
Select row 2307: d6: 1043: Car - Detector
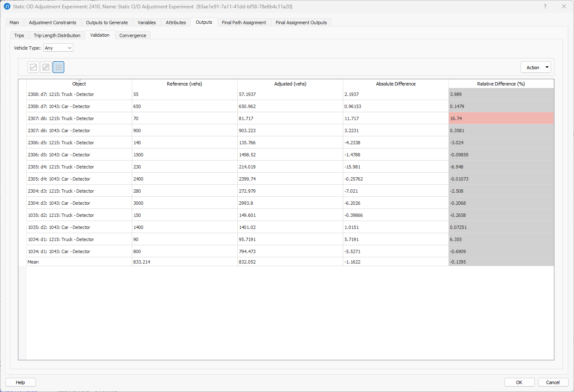coord(79,131)
